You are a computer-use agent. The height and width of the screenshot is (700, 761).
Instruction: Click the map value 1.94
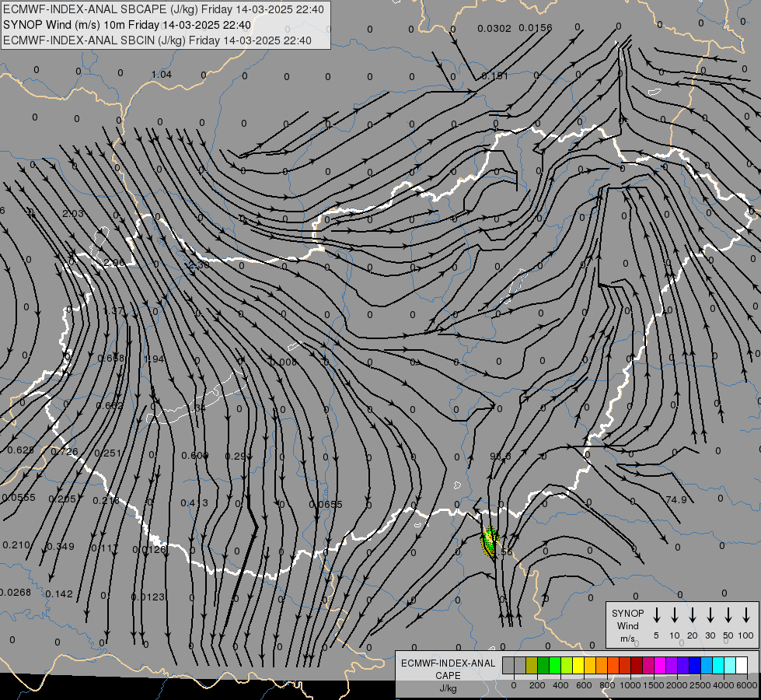[x=154, y=359]
